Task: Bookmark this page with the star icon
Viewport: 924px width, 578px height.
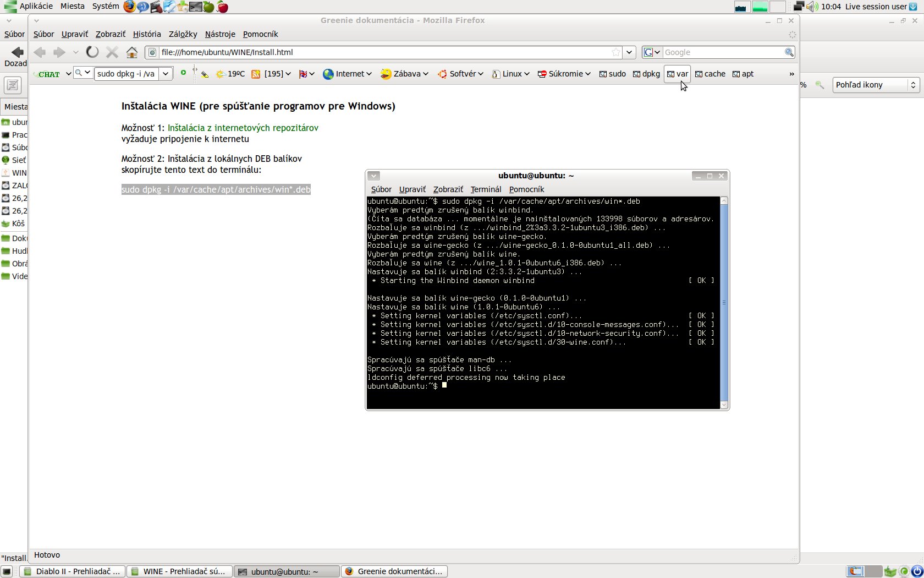Action: tap(616, 52)
